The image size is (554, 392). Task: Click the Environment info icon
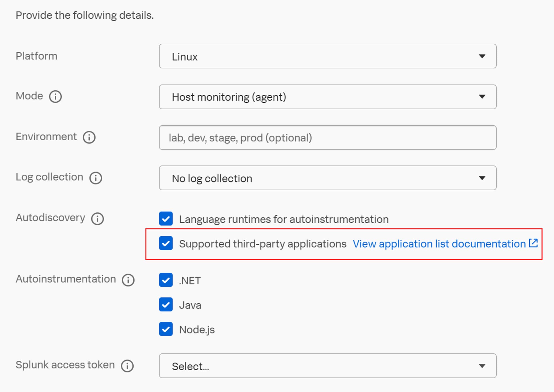(89, 137)
